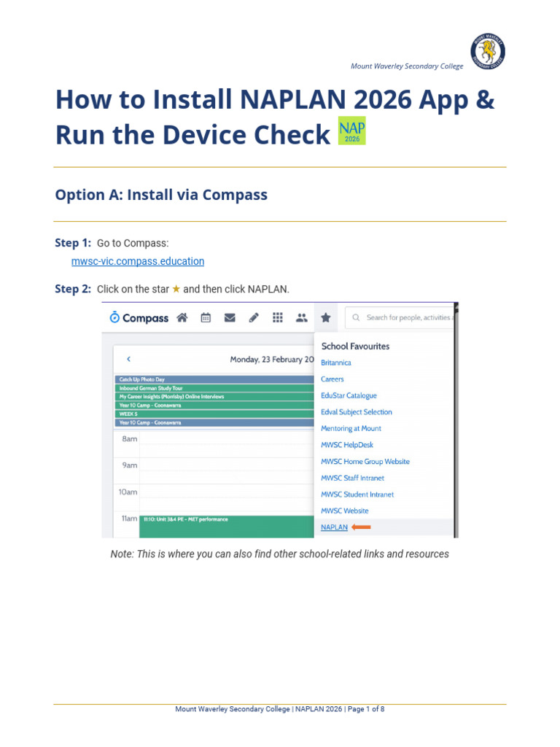560x747 pixels.
Task: Click the Compass logo
Action: pos(139,318)
